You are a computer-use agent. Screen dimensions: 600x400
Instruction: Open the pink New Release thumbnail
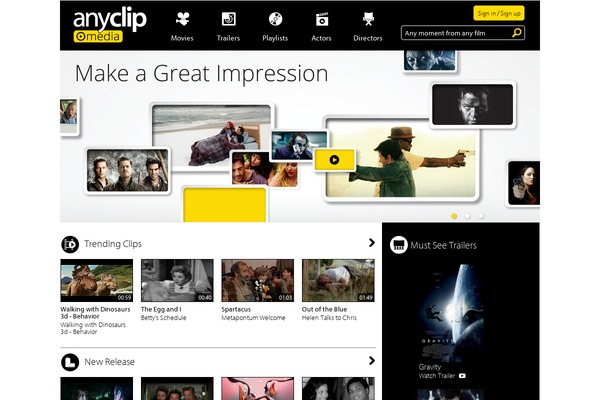tap(258, 389)
